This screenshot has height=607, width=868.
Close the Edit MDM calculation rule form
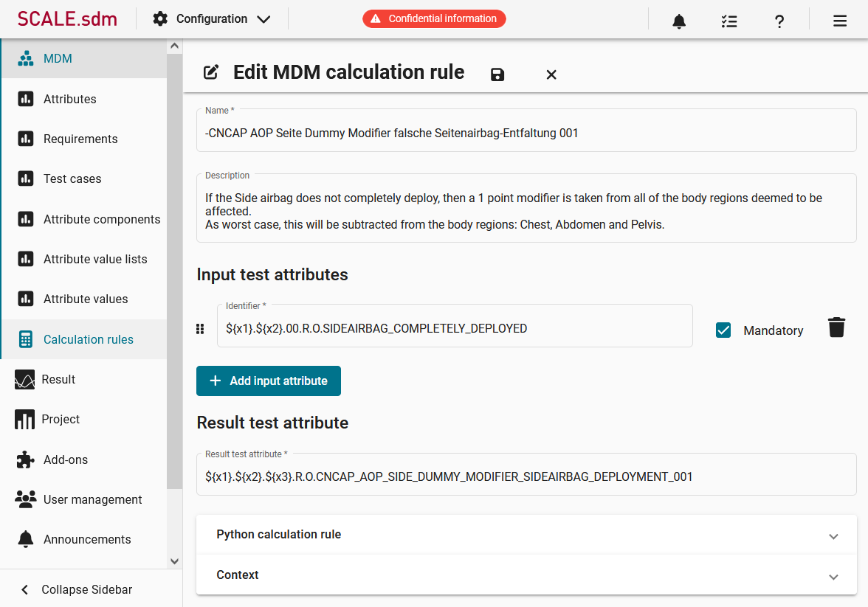pyautogui.click(x=551, y=74)
